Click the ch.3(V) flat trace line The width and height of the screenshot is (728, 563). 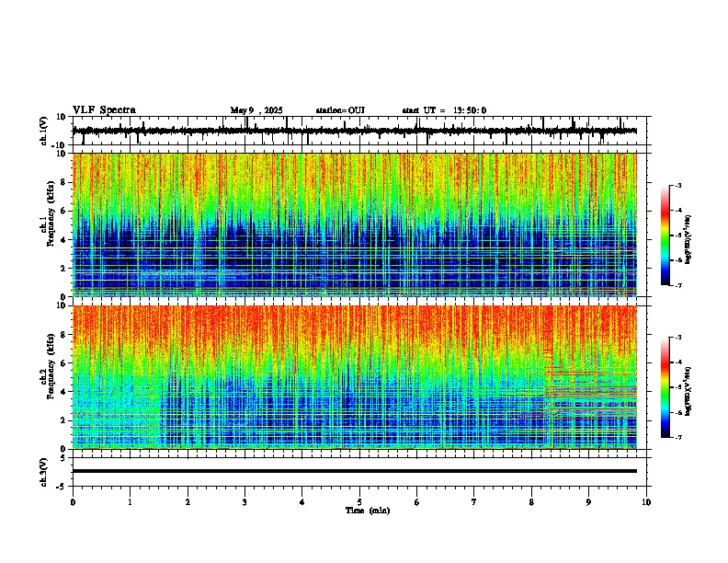point(355,471)
